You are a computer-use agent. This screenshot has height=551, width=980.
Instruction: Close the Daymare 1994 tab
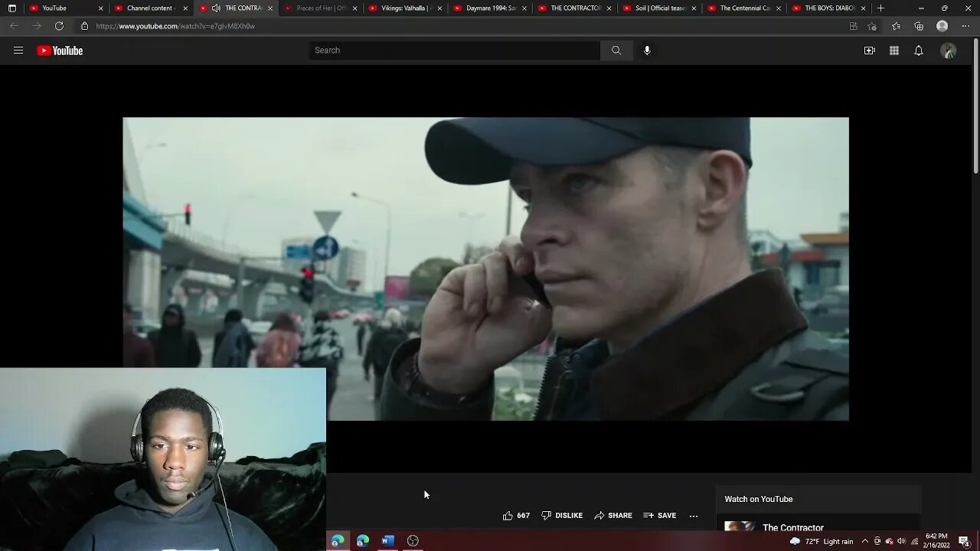(x=524, y=8)
